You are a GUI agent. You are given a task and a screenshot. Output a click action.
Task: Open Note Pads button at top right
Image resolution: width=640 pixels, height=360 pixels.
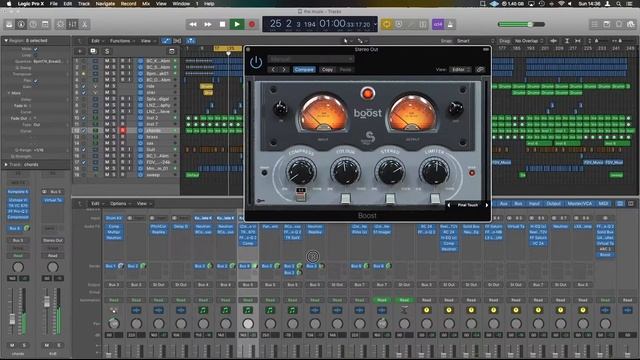pos(607,24)
